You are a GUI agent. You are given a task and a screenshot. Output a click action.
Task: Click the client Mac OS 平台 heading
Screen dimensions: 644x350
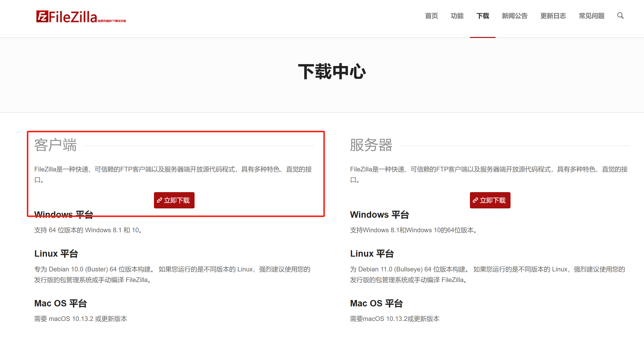(61, 303)
